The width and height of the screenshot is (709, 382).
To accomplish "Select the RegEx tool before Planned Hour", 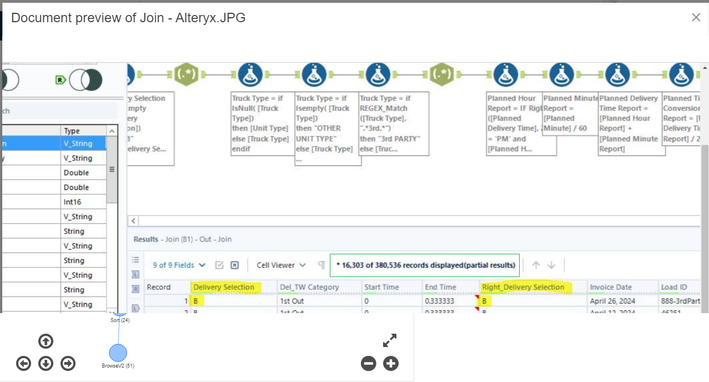I will click(x=441, y=74).
